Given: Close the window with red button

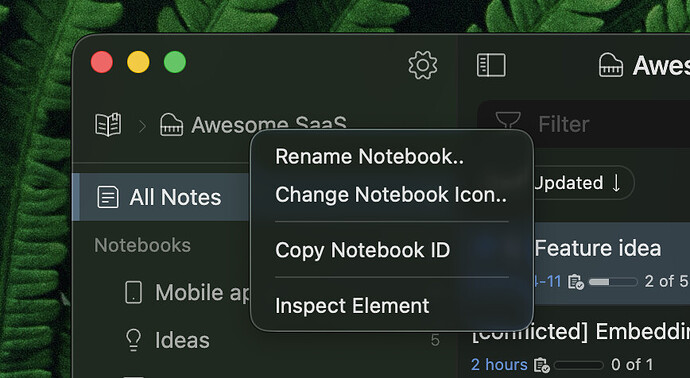Looking at the screenshot, I should (x=102, y=62).
